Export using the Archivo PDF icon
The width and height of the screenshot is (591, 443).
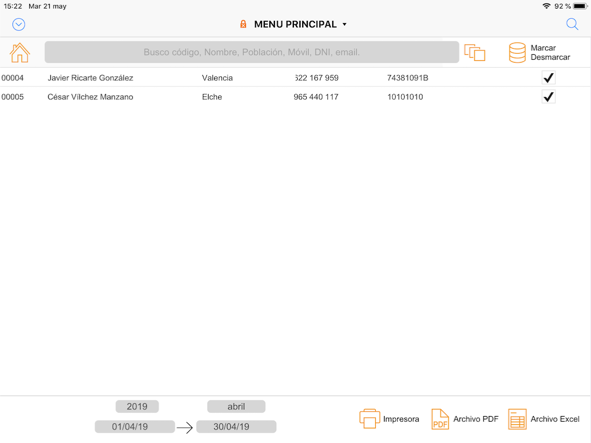[440, 419]
